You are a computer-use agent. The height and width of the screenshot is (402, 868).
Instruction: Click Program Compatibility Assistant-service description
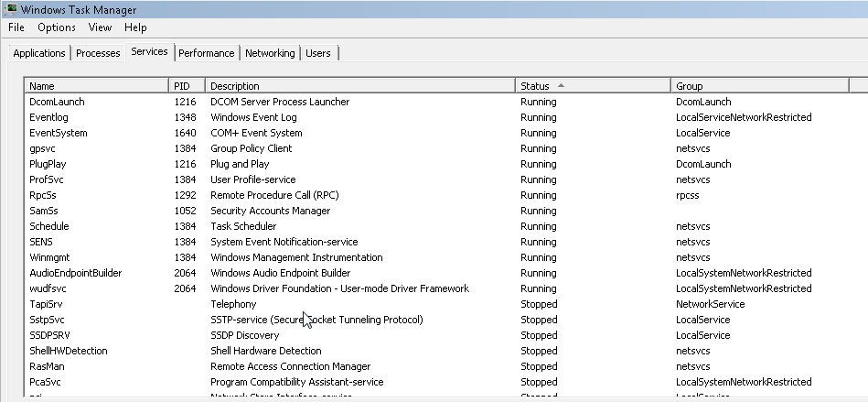click(296, 382)
